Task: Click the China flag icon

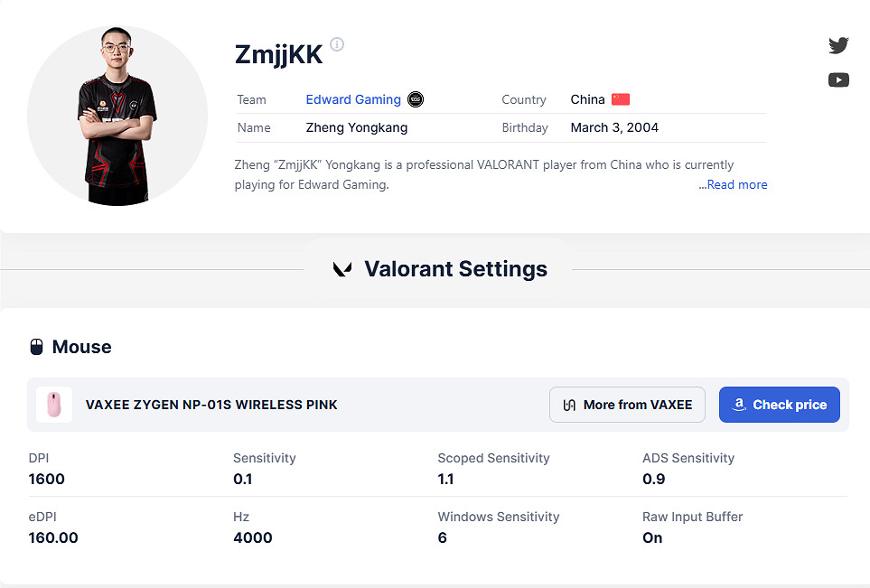Action: [x=621, y=99]
